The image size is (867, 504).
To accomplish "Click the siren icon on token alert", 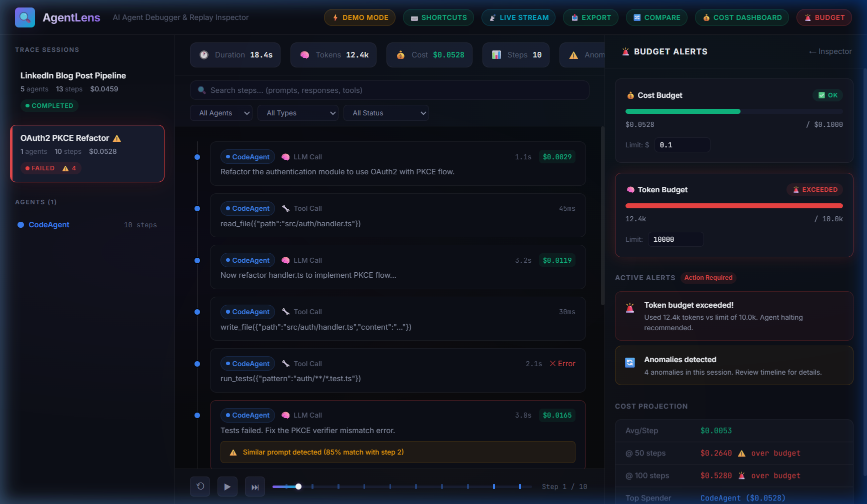I will (x=630, y=308).
